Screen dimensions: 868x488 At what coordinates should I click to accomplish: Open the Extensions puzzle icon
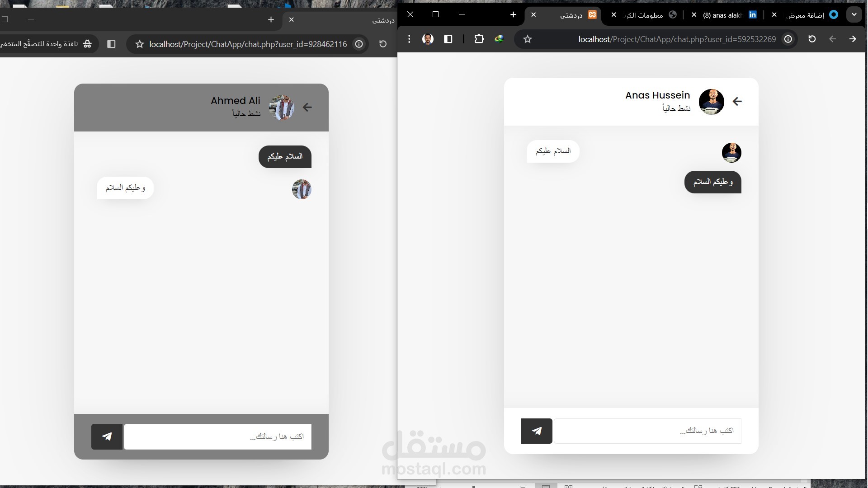pos(479,39)
